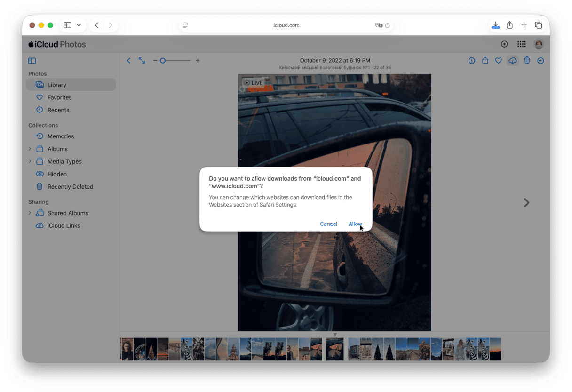Screen dimensions: 572x392
Task: Expand the Media Types collection
Action: (x=30, y=161)
